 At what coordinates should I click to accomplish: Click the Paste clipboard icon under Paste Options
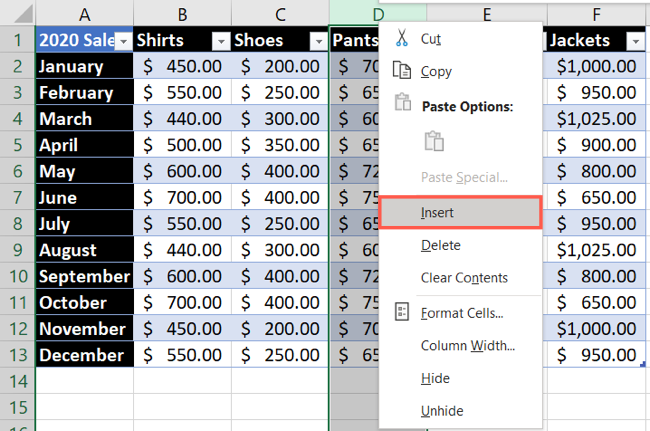(432, 141)
